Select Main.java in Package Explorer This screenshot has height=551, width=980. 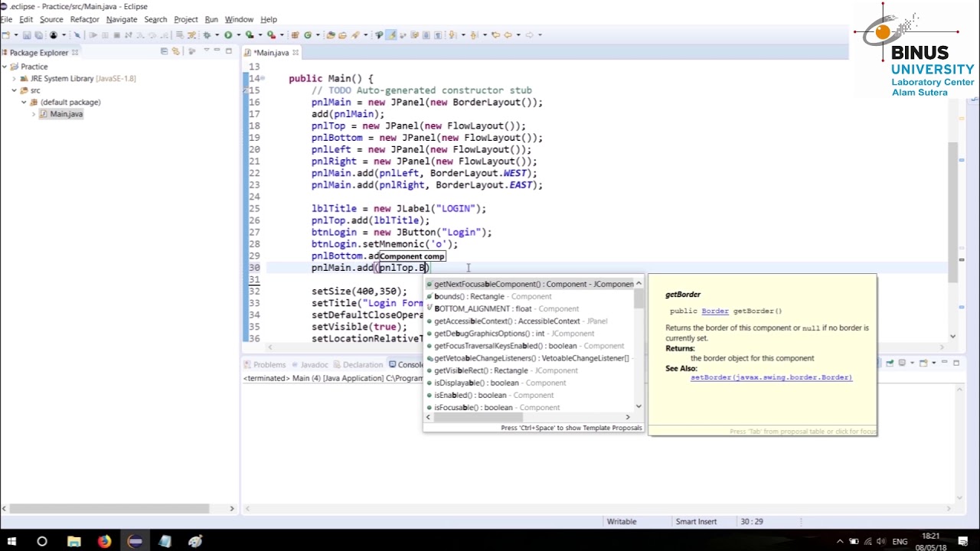pos(66,114)
